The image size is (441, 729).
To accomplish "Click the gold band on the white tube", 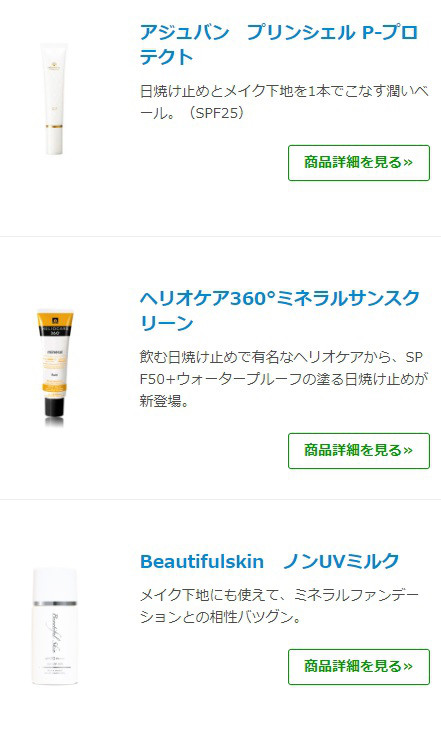I will pos(54,126).
